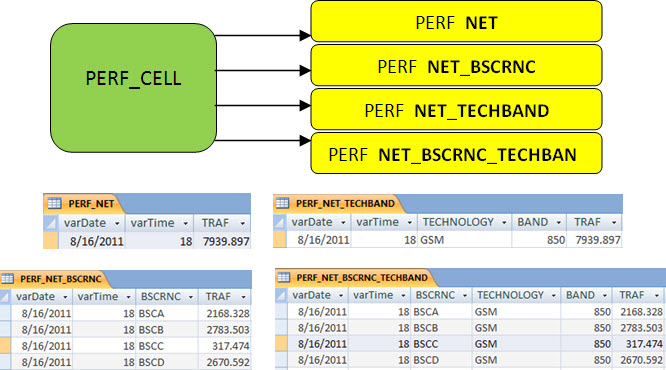Switch to the PERF_NET tab
The width and height of the screenshot is (666, 370).
pyautogui.click(x=85, y=203)
